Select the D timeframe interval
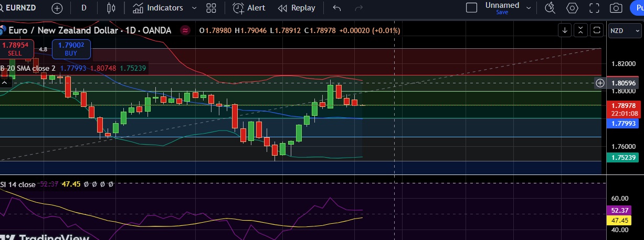644x240 pixels. (x=84, y=8)
